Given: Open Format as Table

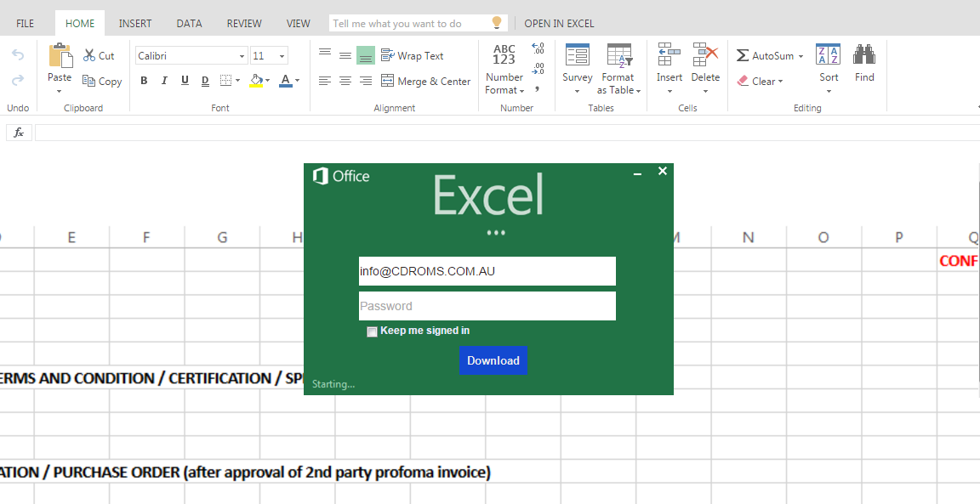Looking at the screenshot, I should pyautogui.click(x=618, y=69).
